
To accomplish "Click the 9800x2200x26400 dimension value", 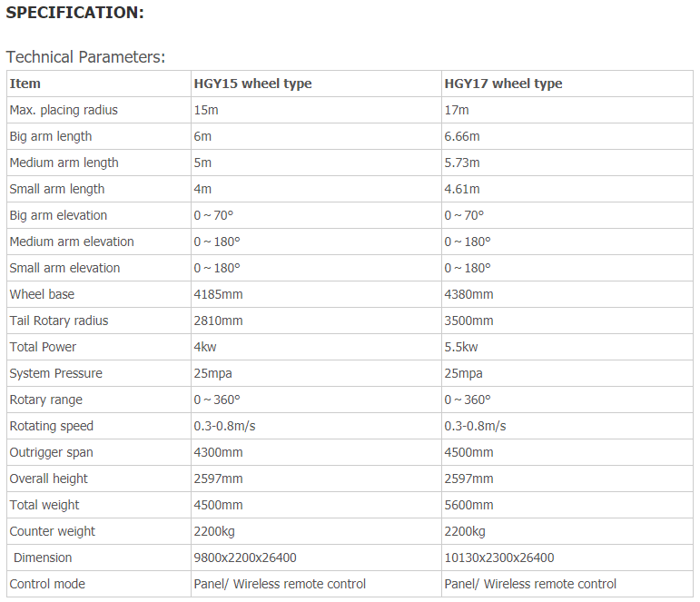I will 245,558.
